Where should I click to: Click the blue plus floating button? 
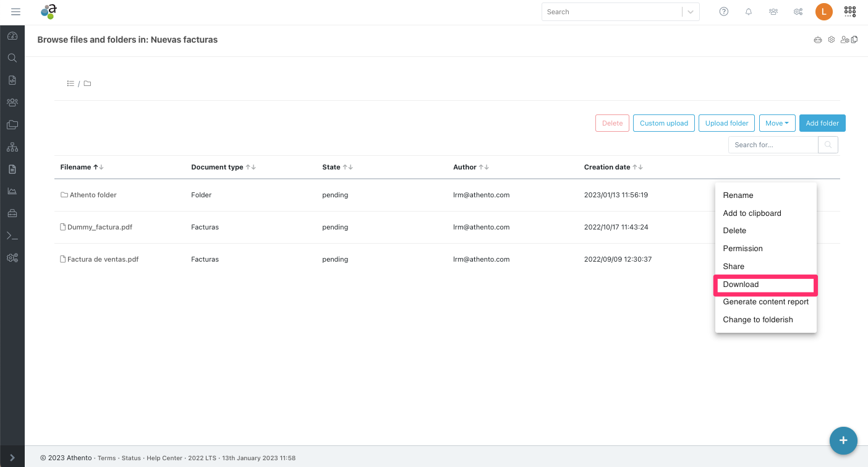[x=843, y=440]
